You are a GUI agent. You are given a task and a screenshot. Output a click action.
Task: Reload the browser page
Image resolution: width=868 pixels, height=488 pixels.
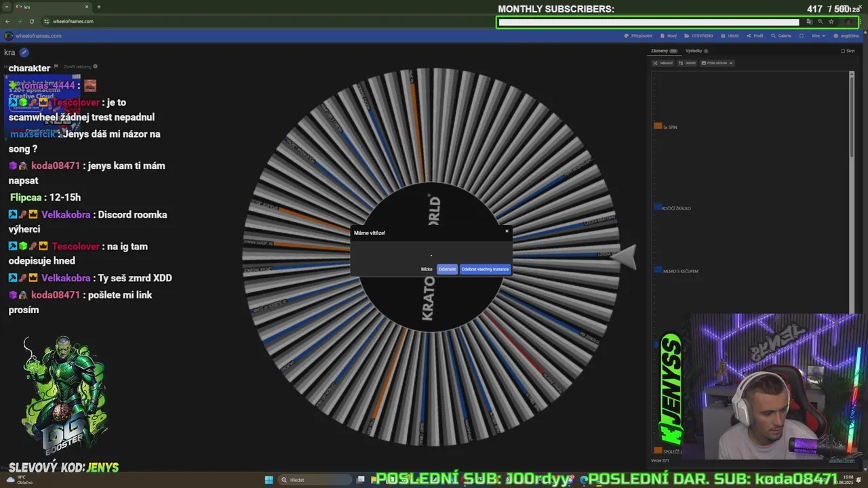(x=31, y=21)
